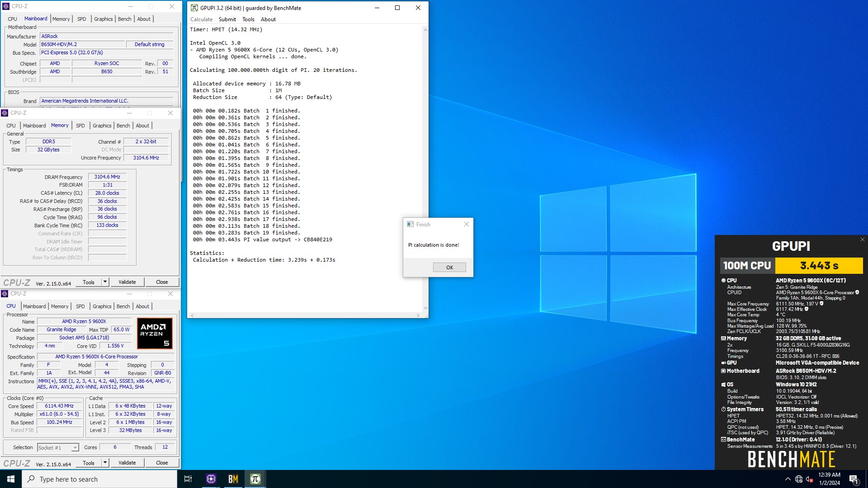Open notification center icon

coord(854,479)
